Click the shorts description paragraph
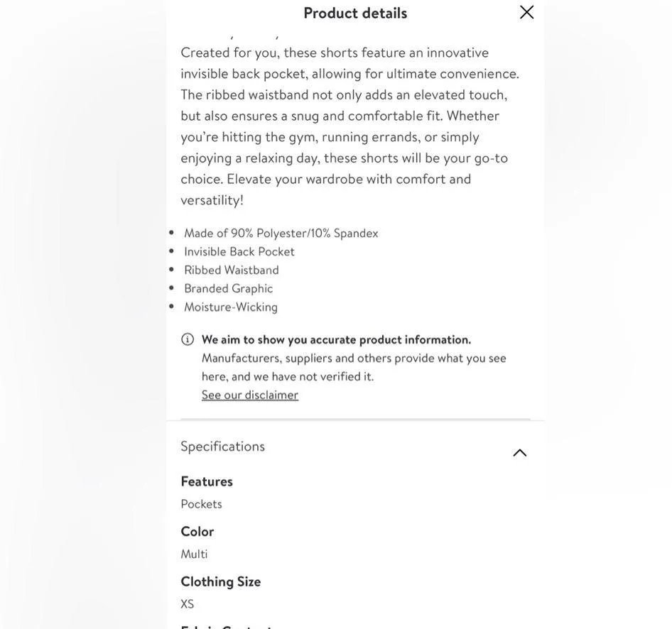Screen dimensions: 672x629 [349, 116]
